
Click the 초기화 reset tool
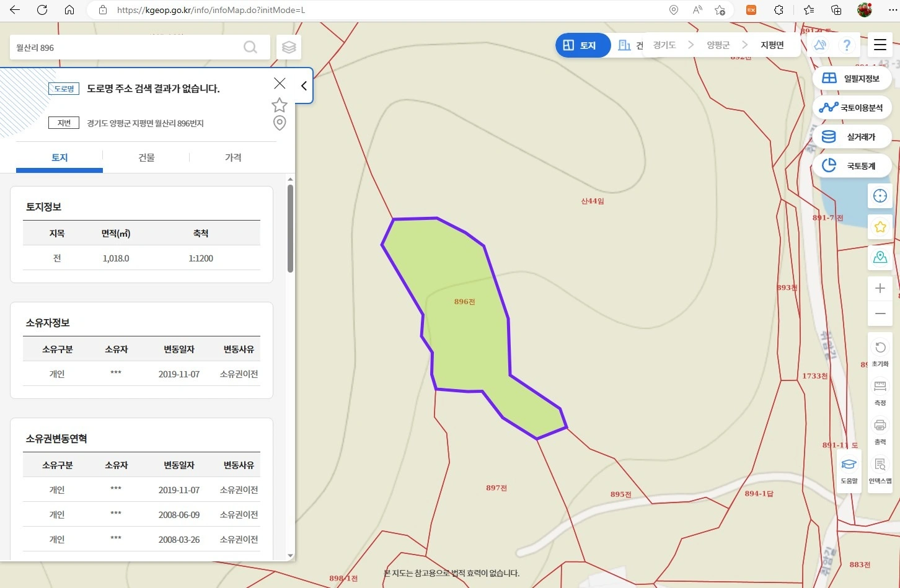click(x=880, y=353)
